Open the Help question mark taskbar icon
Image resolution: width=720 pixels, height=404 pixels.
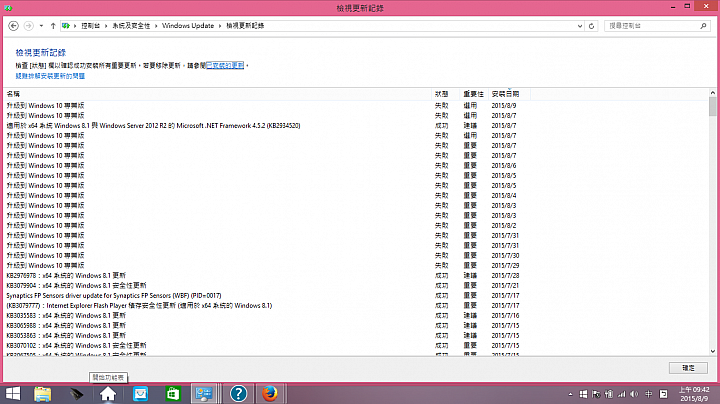(x=238, y=394)
